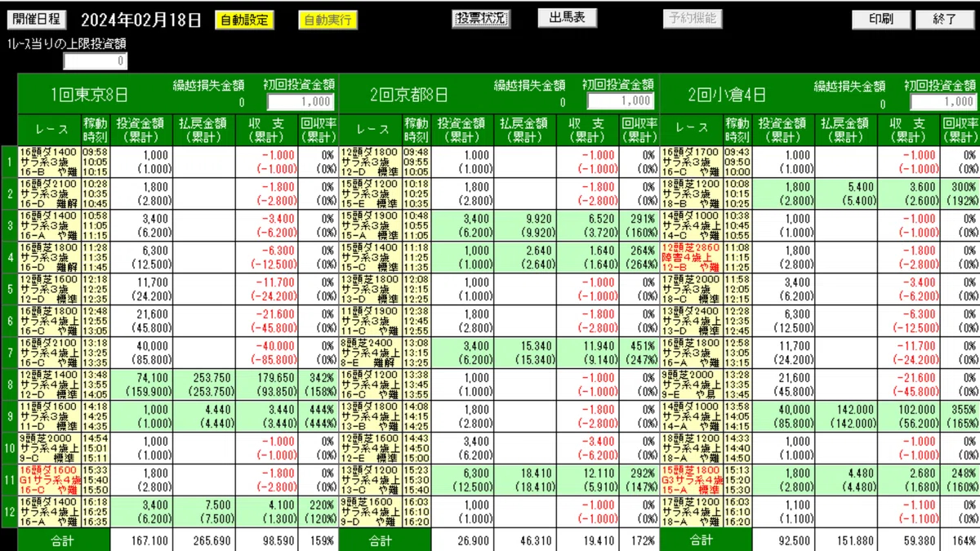Toggle the yellow 自動実行 button
Viewport: 980px width, 551px height.
[x=327, y=20]
